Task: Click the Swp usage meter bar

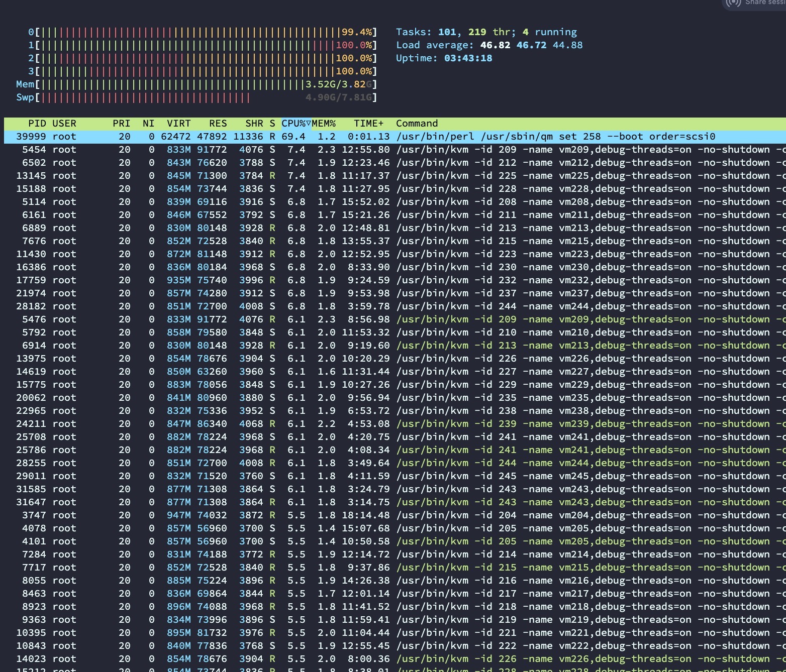Action: click(x=197, y=97)
